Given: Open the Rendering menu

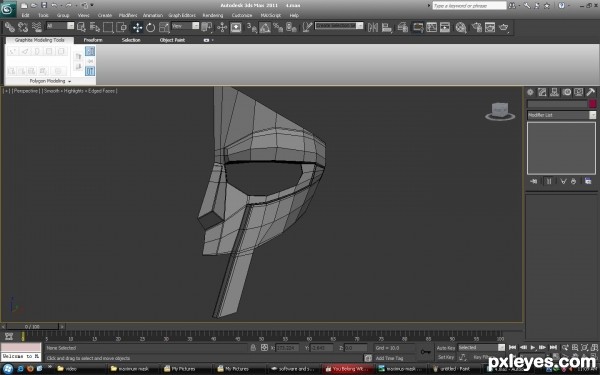Looking at the screenshot, I should (x=213, y=15).
